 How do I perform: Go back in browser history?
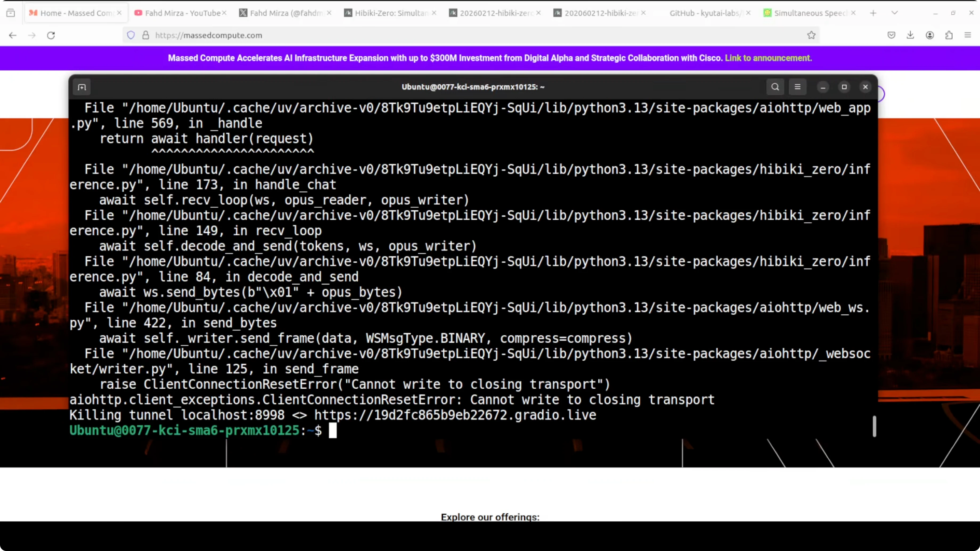(13, 35)
